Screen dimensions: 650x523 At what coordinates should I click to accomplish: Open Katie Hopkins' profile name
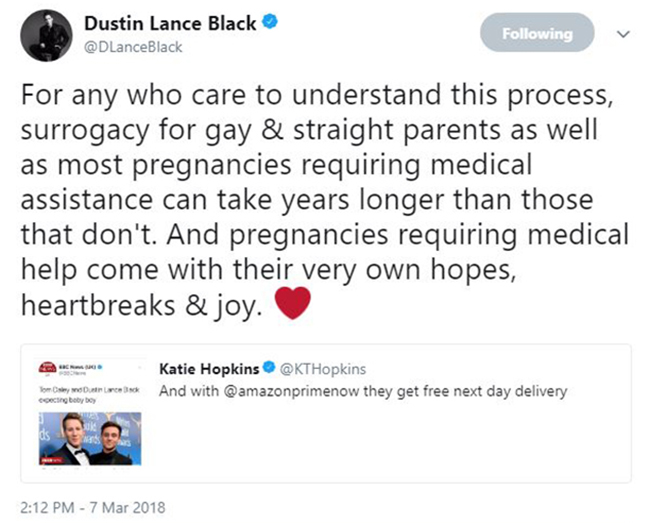click(208, 368)
